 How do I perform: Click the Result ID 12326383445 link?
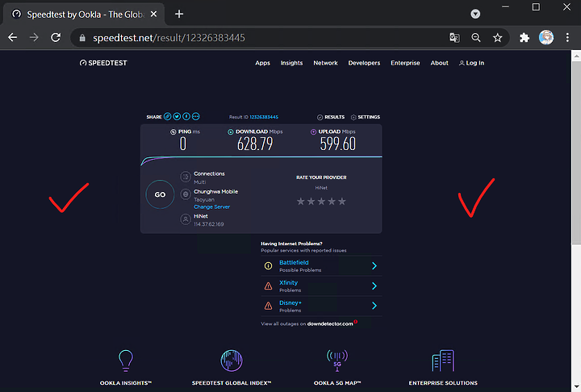pos(264,117)
